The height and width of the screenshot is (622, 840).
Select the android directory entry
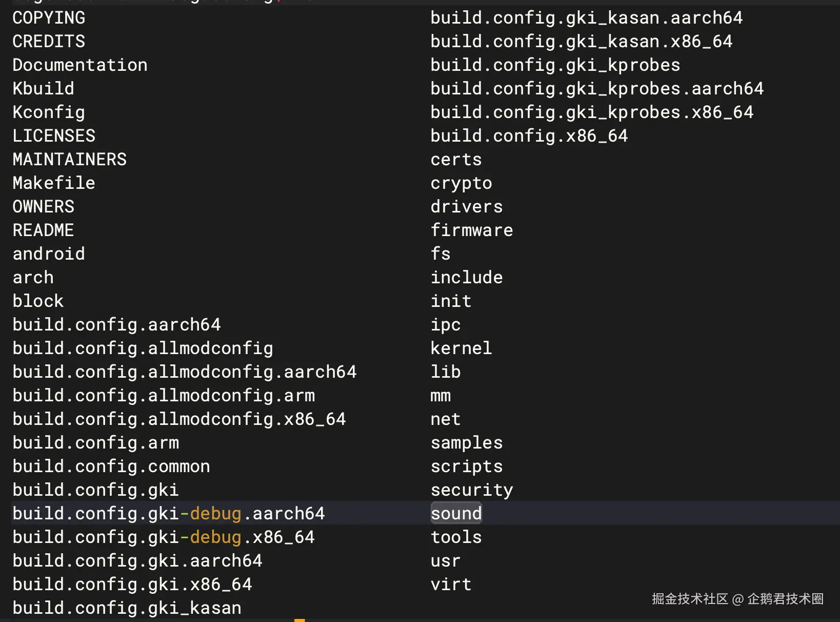49,254
